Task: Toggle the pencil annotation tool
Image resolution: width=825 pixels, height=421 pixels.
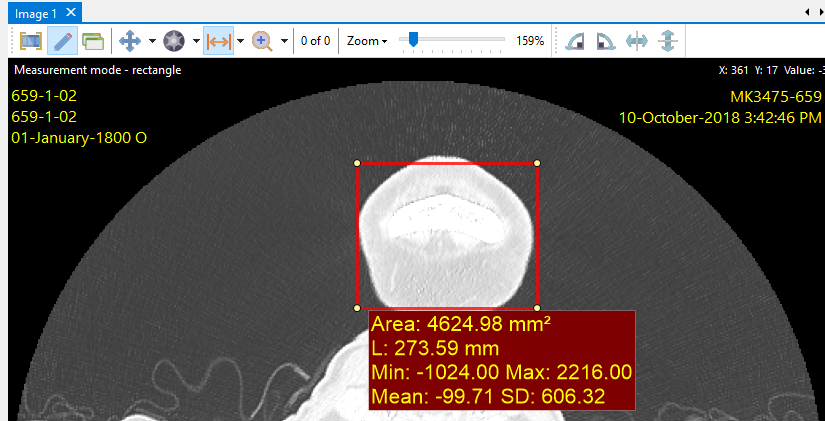Action: (x=62, y=41)
